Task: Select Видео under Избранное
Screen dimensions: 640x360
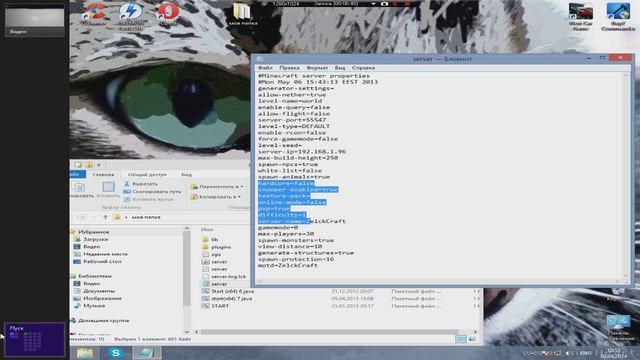Action: click(x=91, y=247)
